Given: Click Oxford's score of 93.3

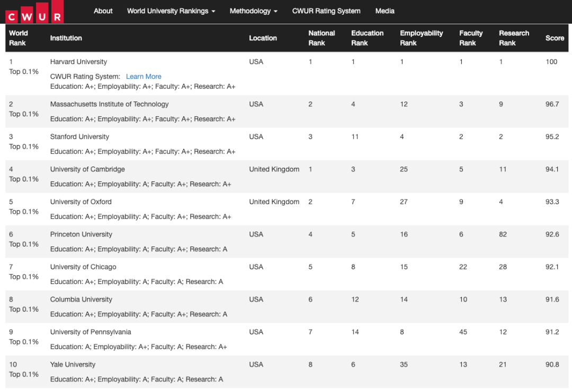Looking at the screenshot, I should tap(552, 202).
